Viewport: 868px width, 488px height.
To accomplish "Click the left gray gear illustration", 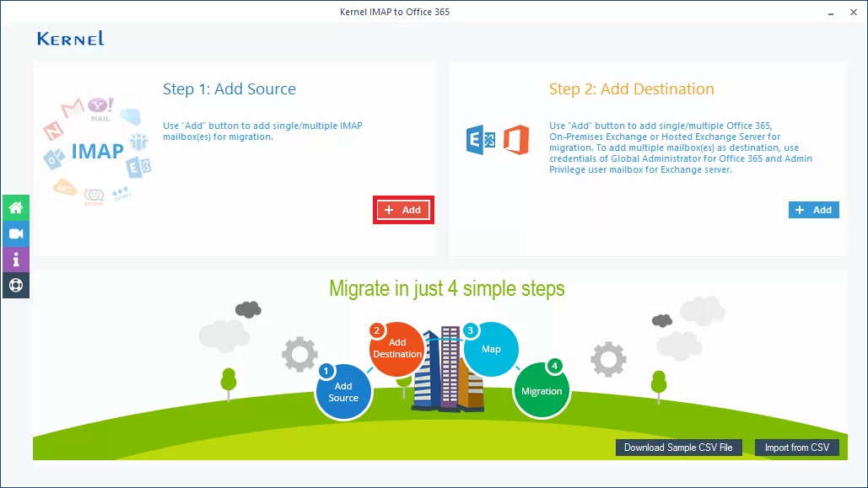I will click(x=299, y=355).
